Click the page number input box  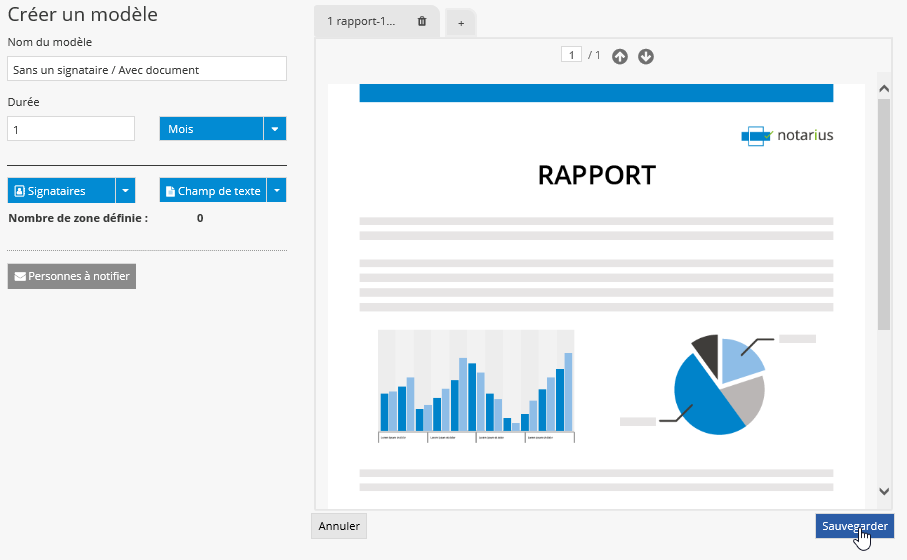click(x=571, y=55)
